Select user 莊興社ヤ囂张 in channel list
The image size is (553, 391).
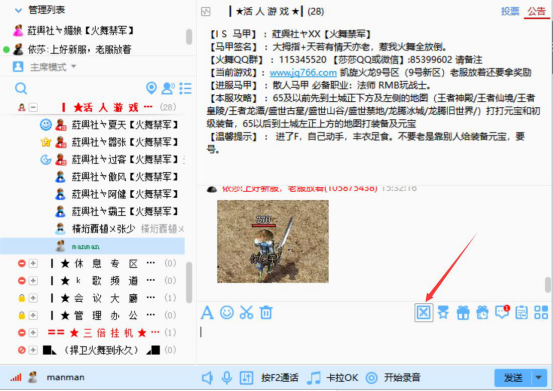124,142
